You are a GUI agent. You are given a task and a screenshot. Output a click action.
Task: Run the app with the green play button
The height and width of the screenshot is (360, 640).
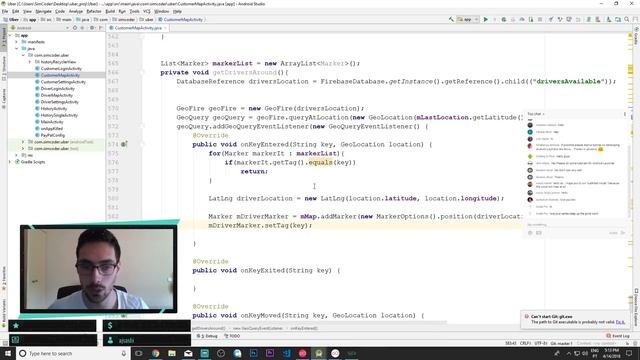486,19
